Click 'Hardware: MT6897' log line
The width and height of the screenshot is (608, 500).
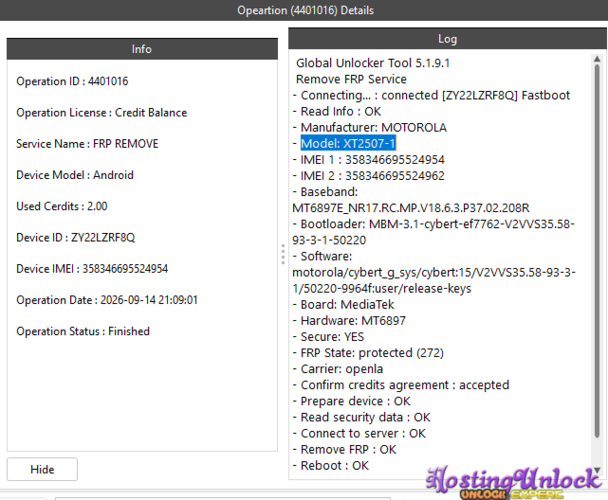coord(349,321)
